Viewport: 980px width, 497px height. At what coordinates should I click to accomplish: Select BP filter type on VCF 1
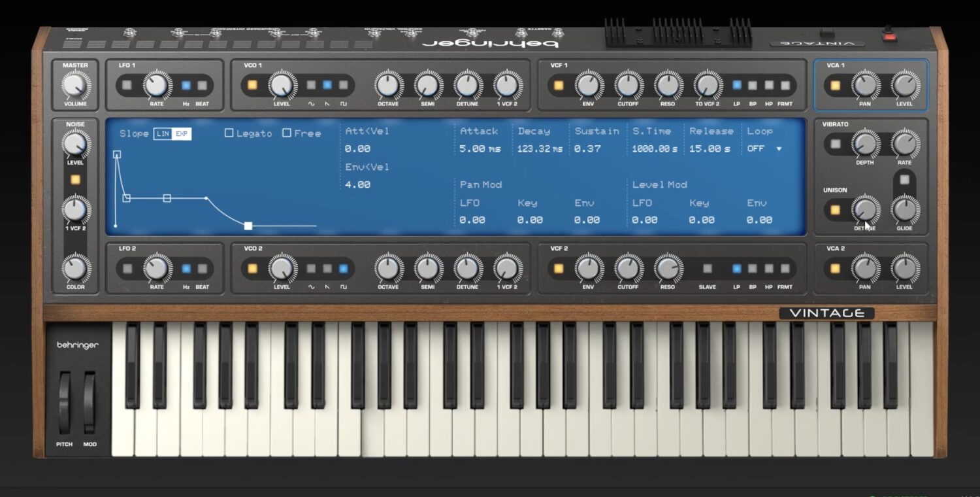click(753, 85)
